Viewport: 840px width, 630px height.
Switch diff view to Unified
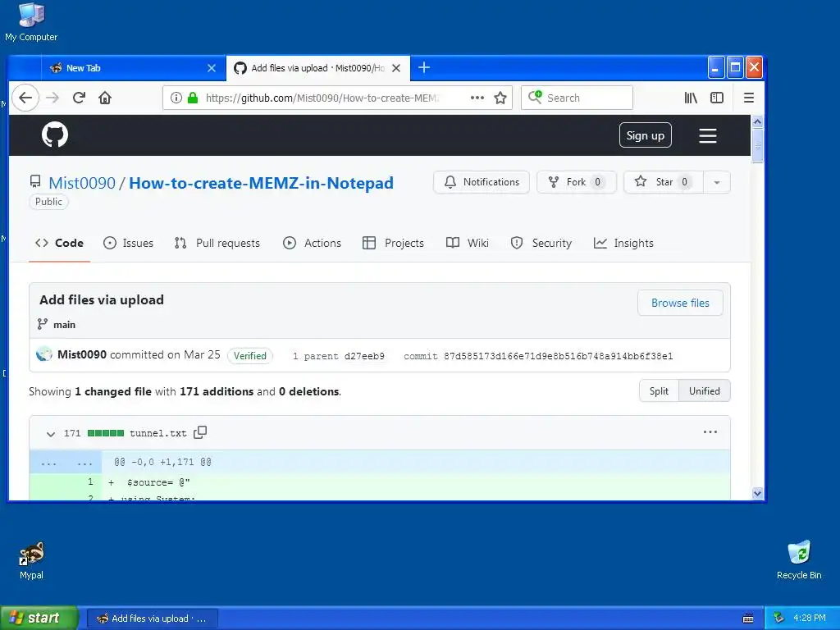pyautogui.click(x=705, y=391)
